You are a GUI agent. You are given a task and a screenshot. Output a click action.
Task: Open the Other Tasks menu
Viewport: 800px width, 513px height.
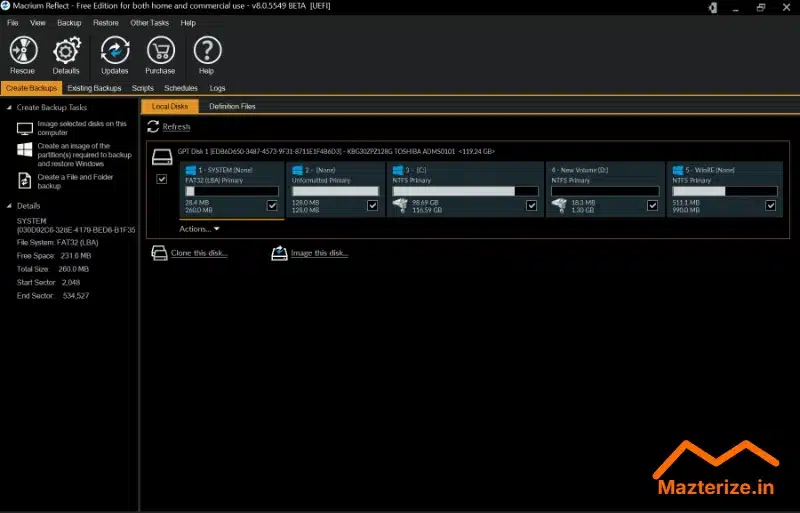click(x=149, y=22)
